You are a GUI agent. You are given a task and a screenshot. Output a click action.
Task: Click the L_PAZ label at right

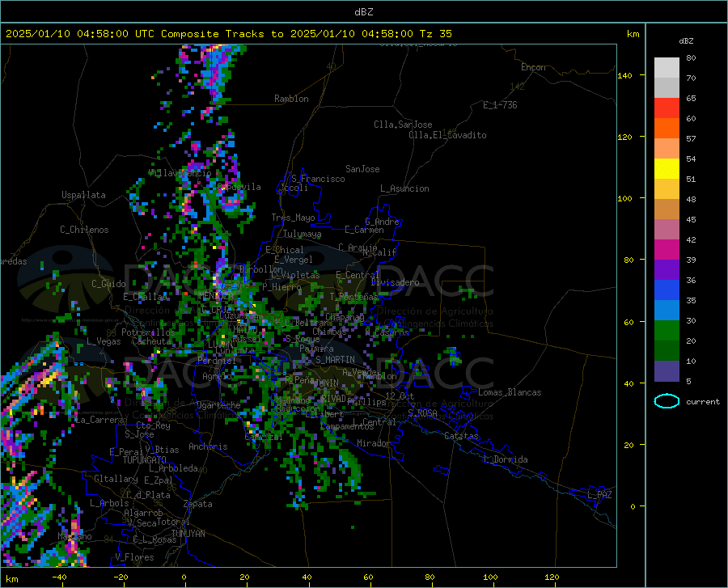click(x=599, y=495)
